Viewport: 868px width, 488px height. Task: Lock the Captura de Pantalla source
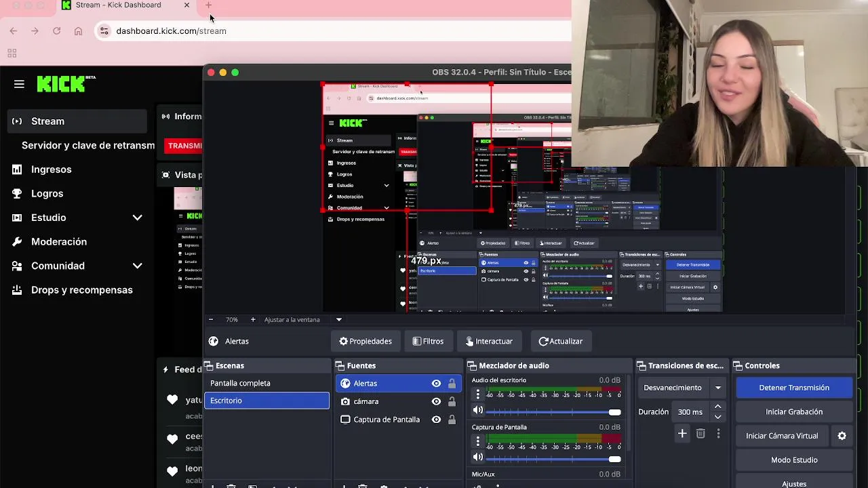click(452, 420)
